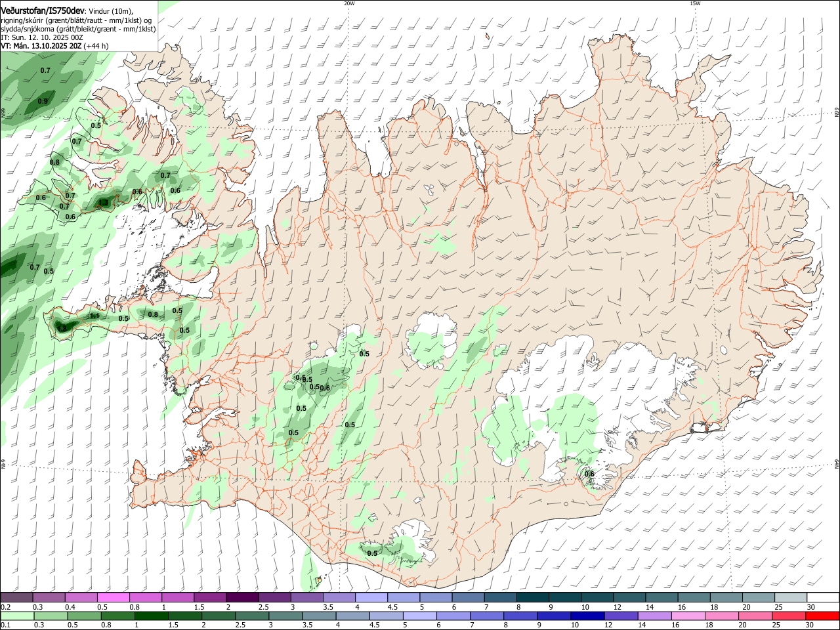840x630 pixels.
Task: Click the 0.2 label on snow scale
Action: 6,607
